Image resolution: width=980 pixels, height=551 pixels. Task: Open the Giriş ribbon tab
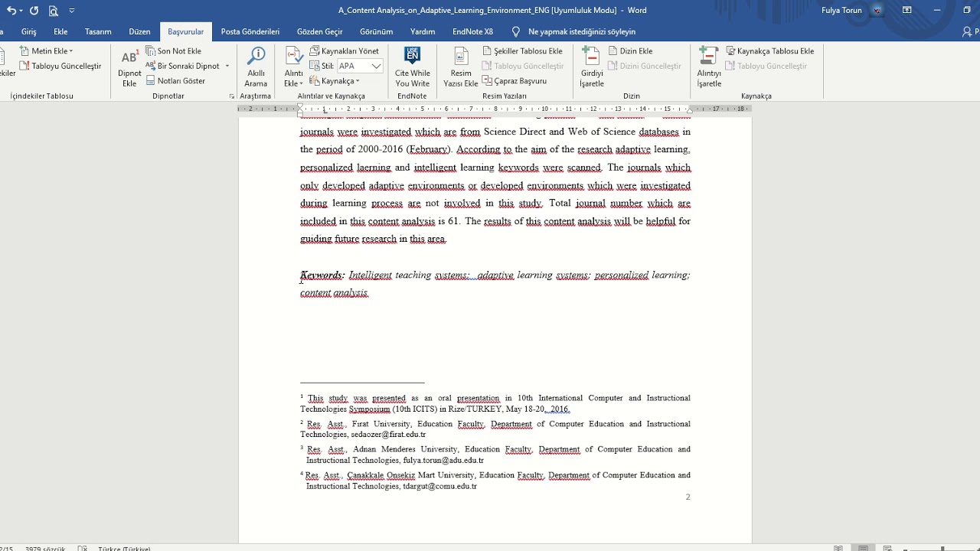coord(29,32)
